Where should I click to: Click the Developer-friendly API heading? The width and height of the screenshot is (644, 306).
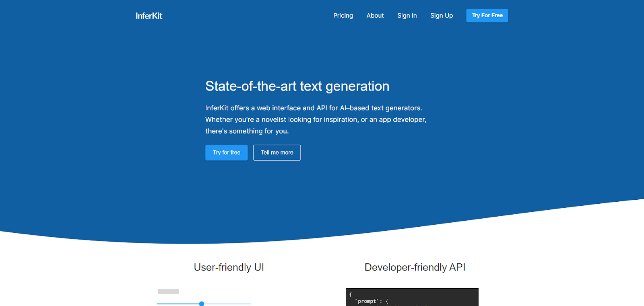[415, 267]
